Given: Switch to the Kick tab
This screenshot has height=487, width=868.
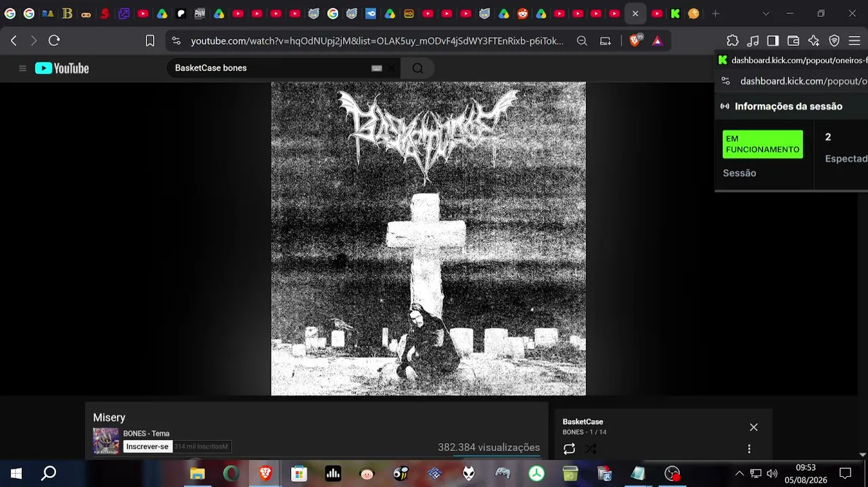Looking at the screenshot, I should pyautogui.click(x=675, y=14).
